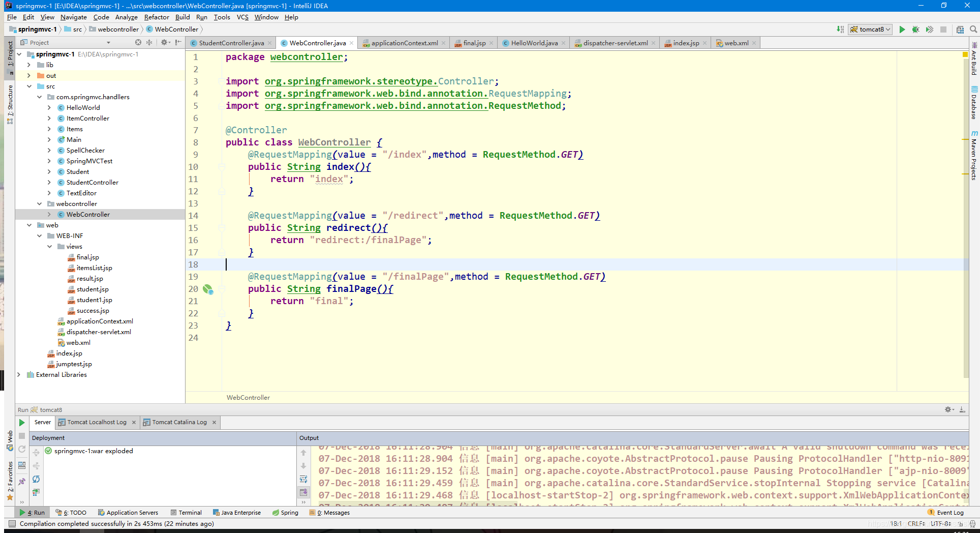Switch to StudentController.java tab

[x=231, y=43]
